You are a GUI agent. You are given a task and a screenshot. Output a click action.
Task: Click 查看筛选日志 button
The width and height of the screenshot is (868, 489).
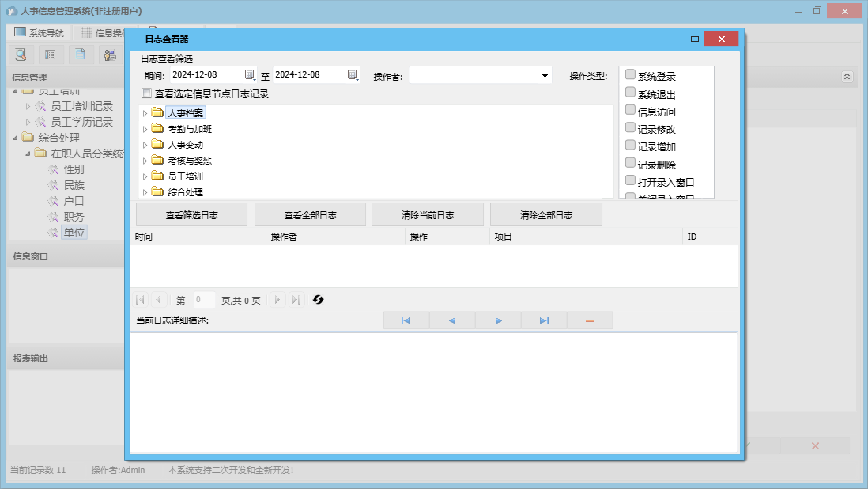(x=191, y=215)
